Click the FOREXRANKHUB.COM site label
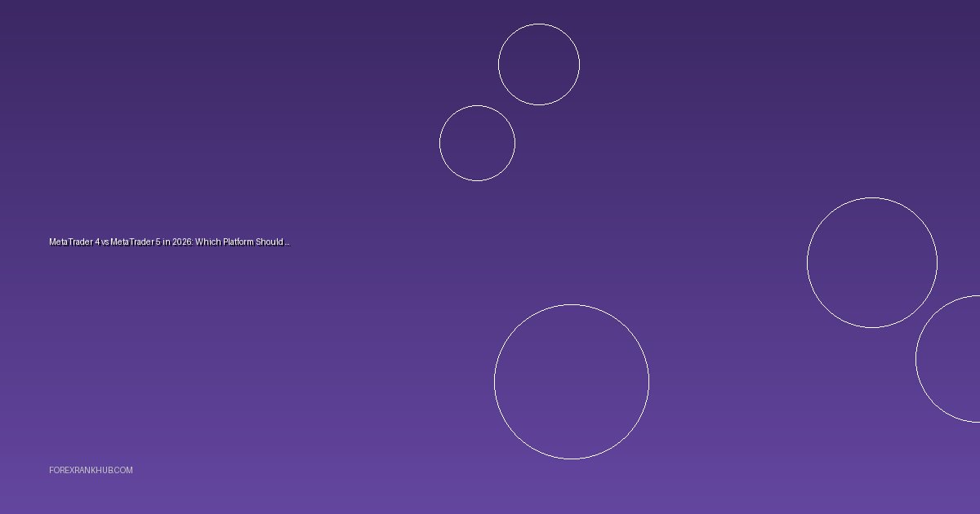Image resolution: width=980 pixels, height=514 pixels. [x=91, y=471]
